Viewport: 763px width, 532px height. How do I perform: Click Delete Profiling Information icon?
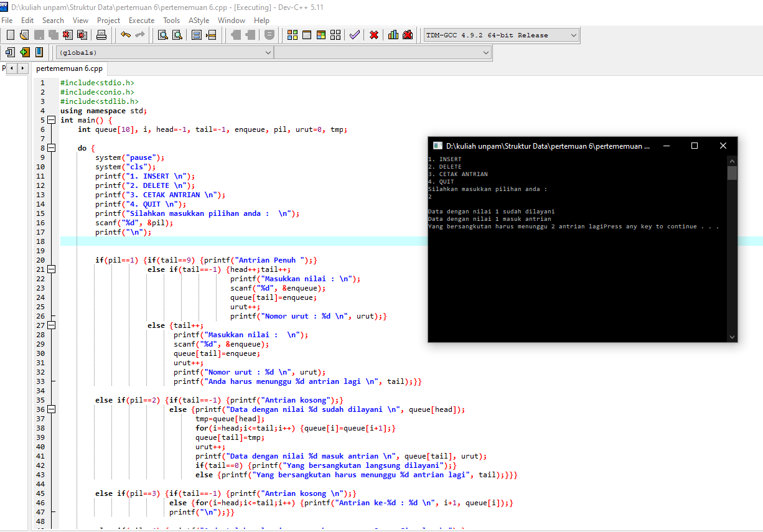point(408,35)
